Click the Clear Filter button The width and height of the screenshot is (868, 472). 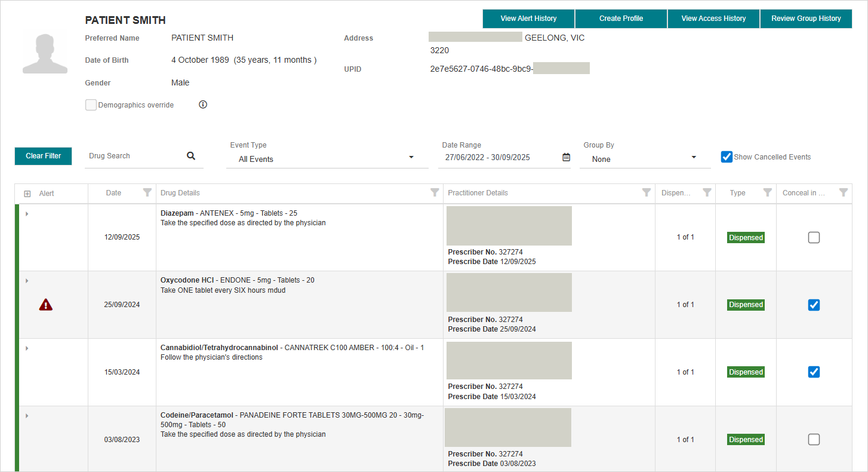coord(43,156)
